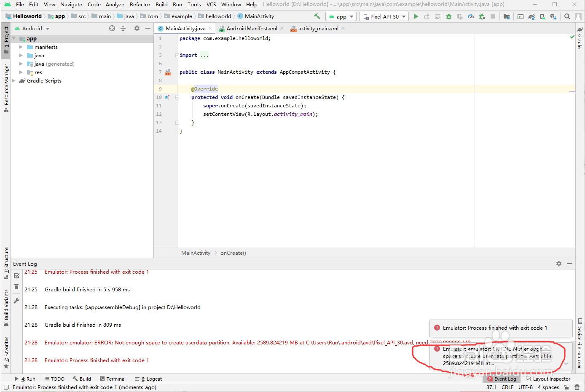
Task: Switch to activity_main.xml tab
Action: click(x=318, y=29)
